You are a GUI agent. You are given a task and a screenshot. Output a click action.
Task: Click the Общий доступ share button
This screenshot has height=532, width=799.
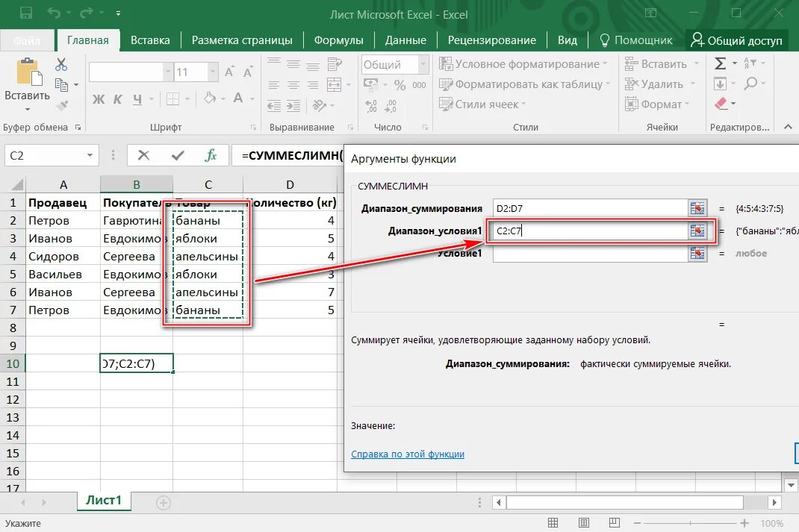click(x=736, y=40)
